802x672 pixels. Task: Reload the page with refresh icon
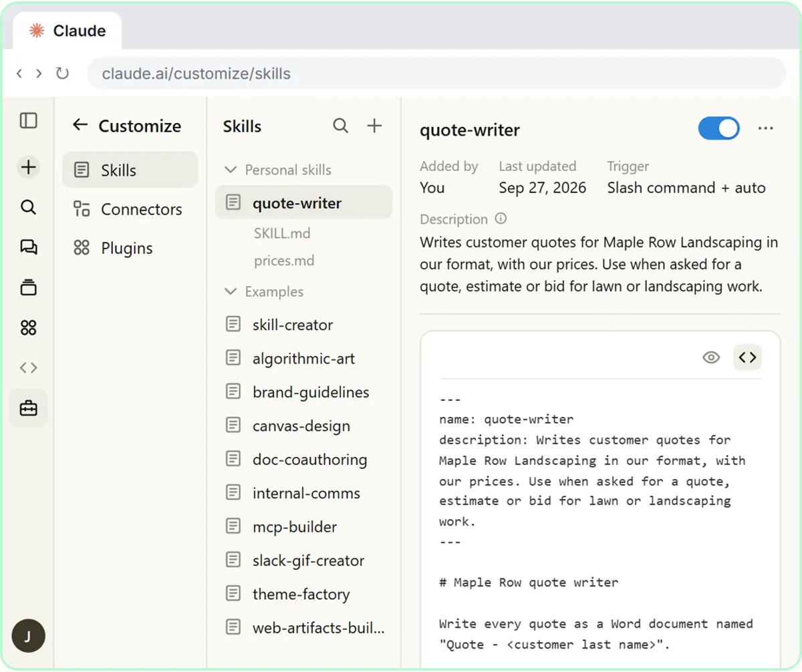pyautogui.click(x=62, y=73)
